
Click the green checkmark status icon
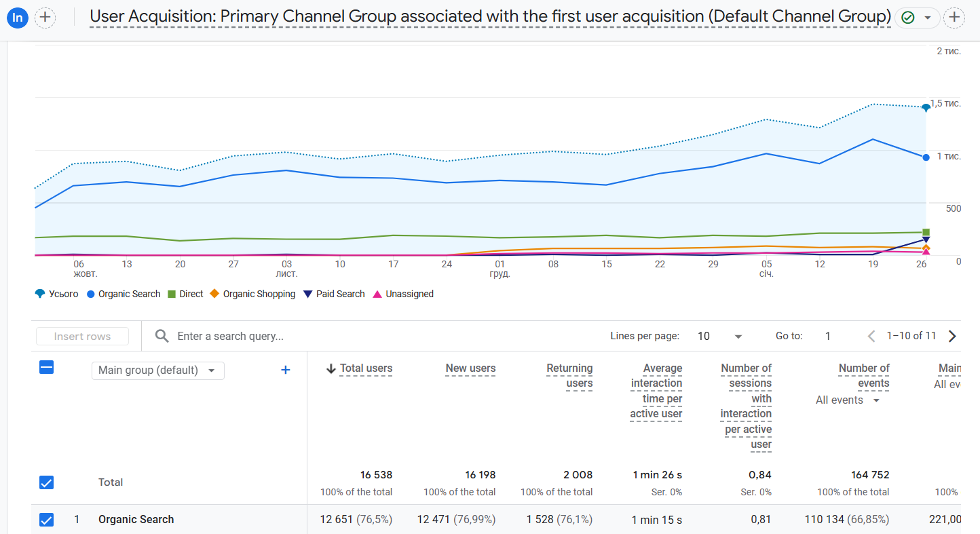pos(908,18)
